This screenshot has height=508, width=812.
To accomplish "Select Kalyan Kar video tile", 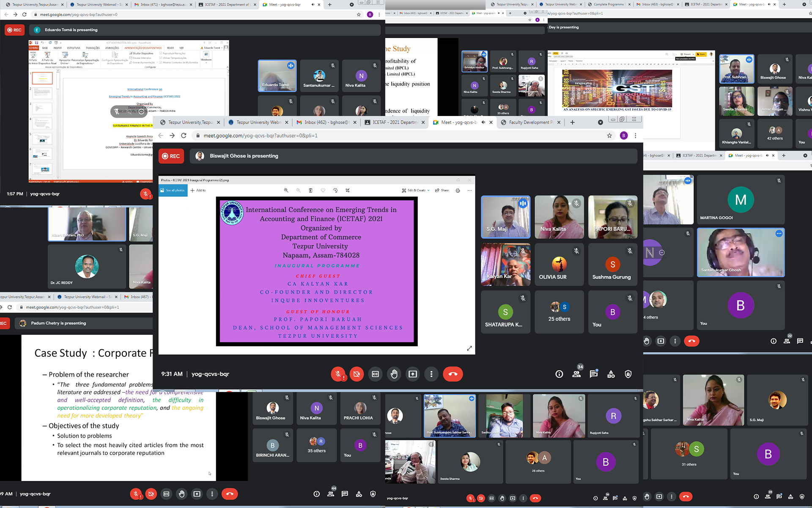I will [x=505, y=265].
